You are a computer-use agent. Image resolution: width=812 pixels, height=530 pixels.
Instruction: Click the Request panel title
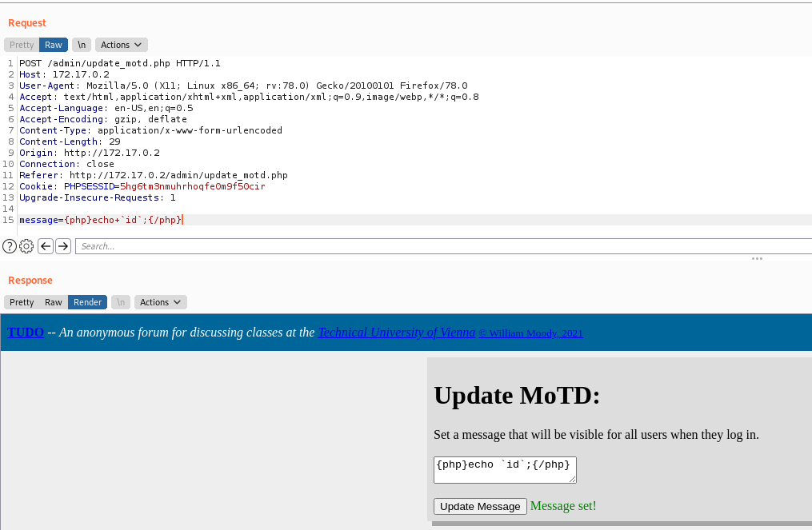click(x=27, y=22)
